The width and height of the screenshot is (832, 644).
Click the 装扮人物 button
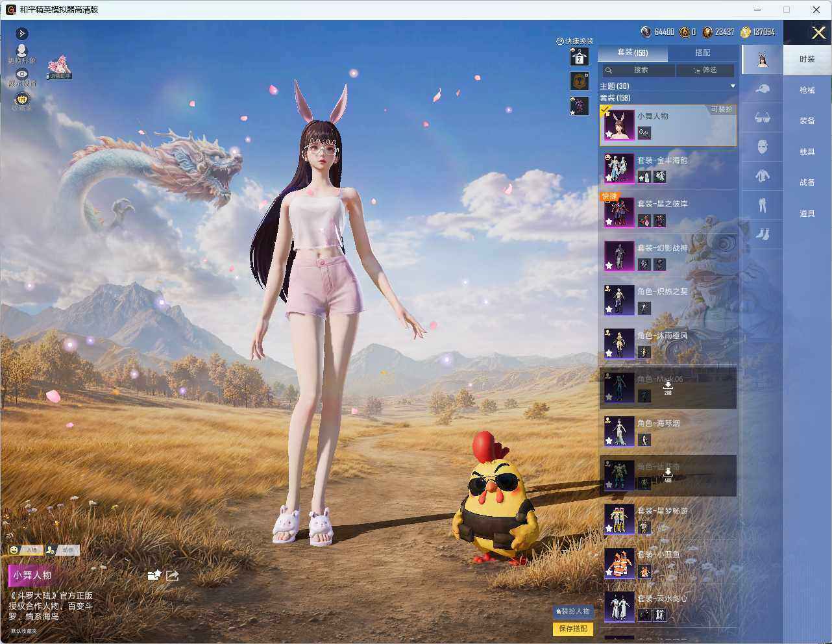coord(572,612)
